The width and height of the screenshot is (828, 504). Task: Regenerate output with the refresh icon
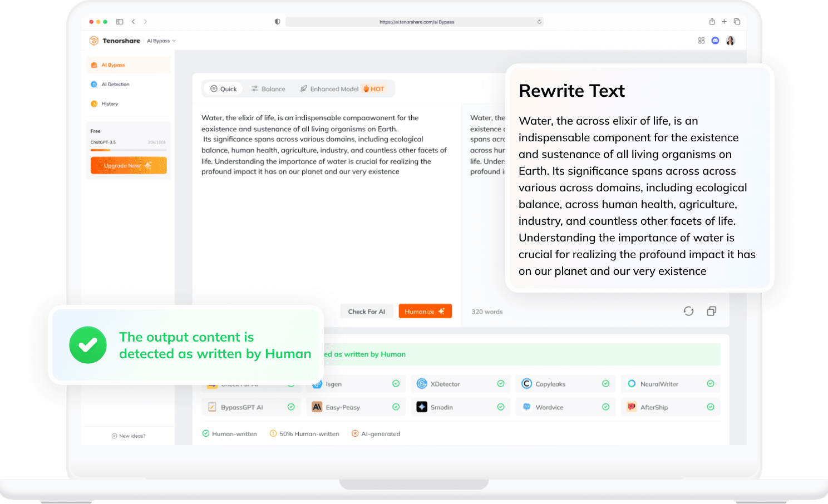pos(688,311)
